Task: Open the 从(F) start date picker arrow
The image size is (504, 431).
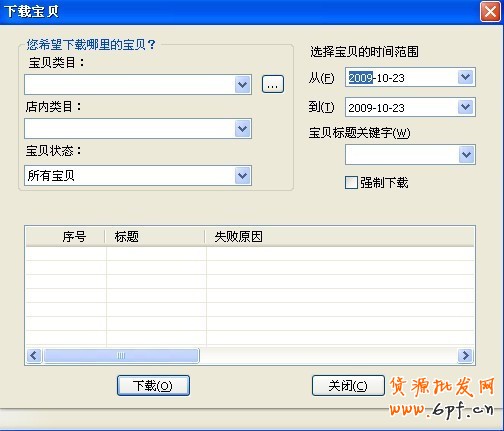Action: coord(466,77)
